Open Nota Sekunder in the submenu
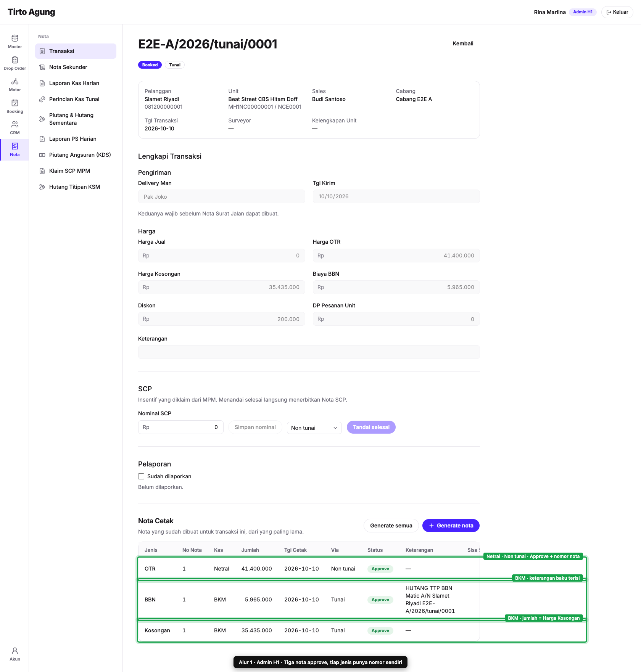Image resolution: width=641 pixels, height=672 pixels. click(76, 67)
